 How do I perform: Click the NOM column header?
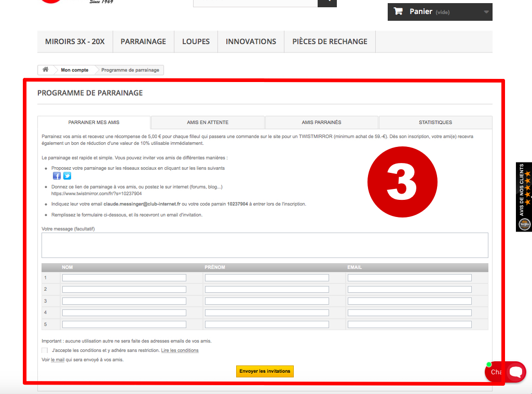[67, 267]
